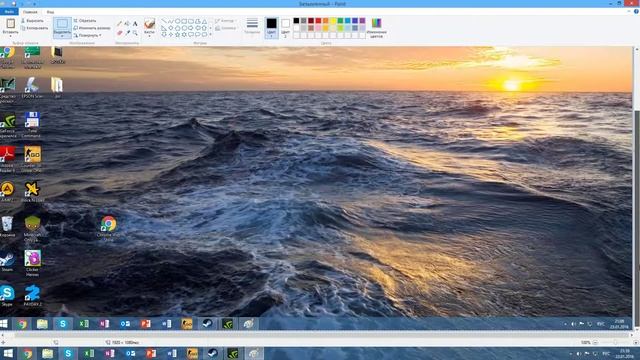
Task: Open Steam from the Windows taskbar
Action: (212, 353)
